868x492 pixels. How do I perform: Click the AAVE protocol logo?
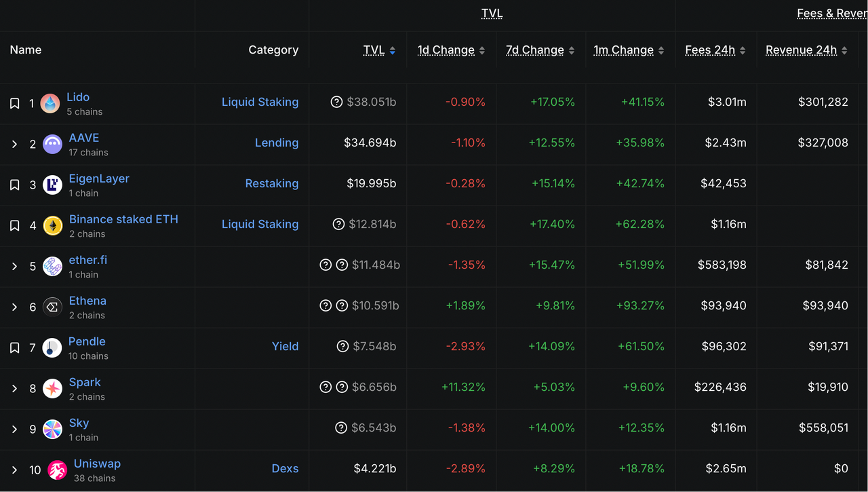pyautogui.click(x=52, y=144)
